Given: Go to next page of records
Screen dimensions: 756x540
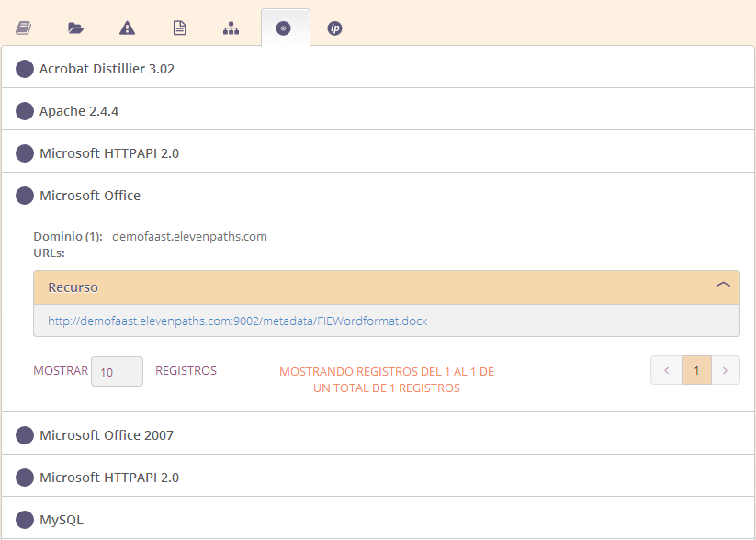Looking at the screenshot, I should click(x=725, y=370).
